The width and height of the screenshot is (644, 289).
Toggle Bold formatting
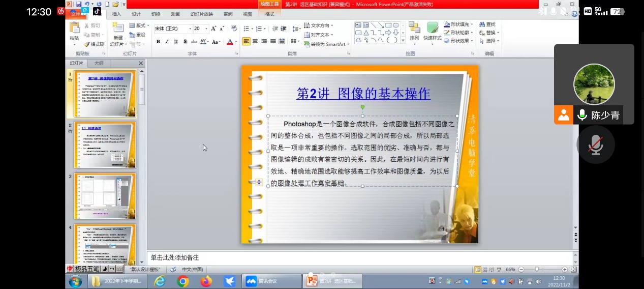tap(158, 42)
